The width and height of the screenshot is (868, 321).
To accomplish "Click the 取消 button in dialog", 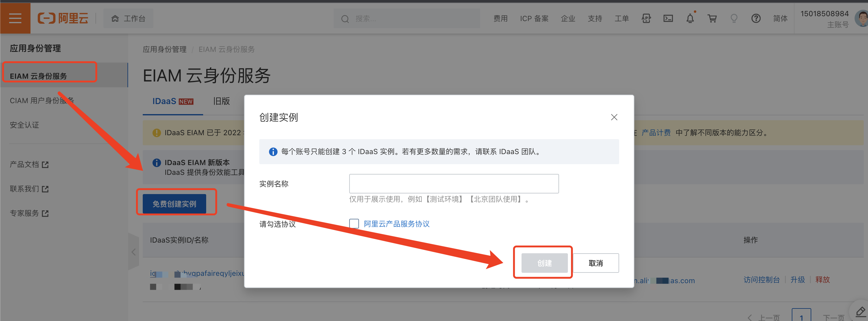I will click(595, 263).
